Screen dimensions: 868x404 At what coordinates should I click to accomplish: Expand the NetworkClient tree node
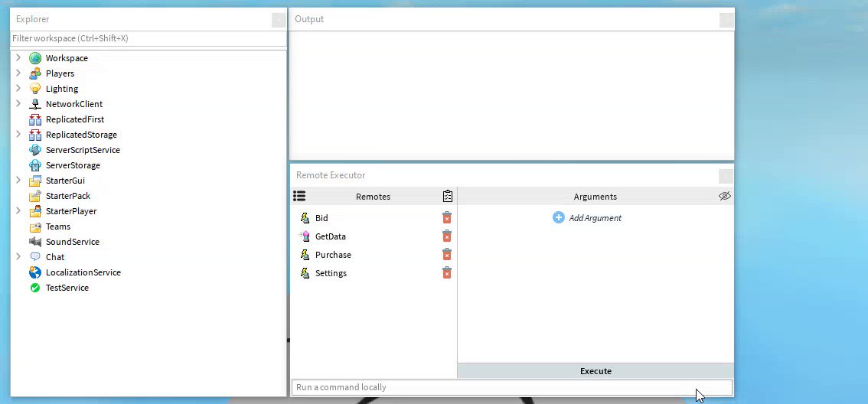coord(18,103)
